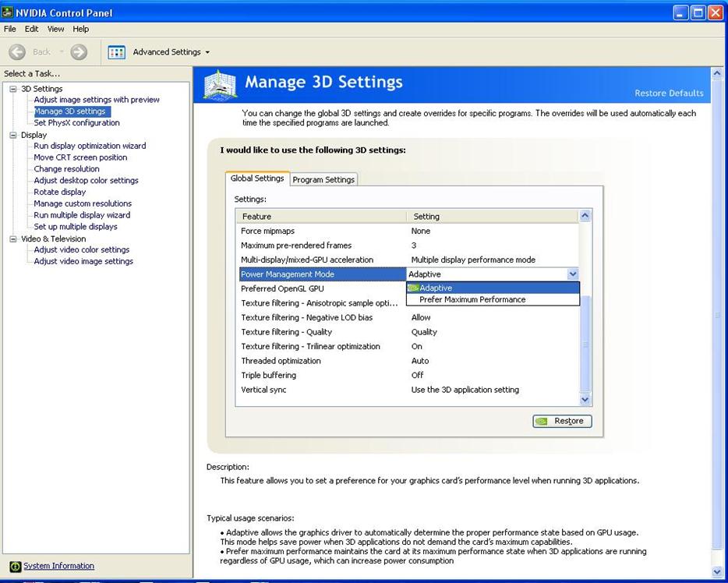Collapse the Display tree node
Screen dimensions: 728x583
[13, 135]
